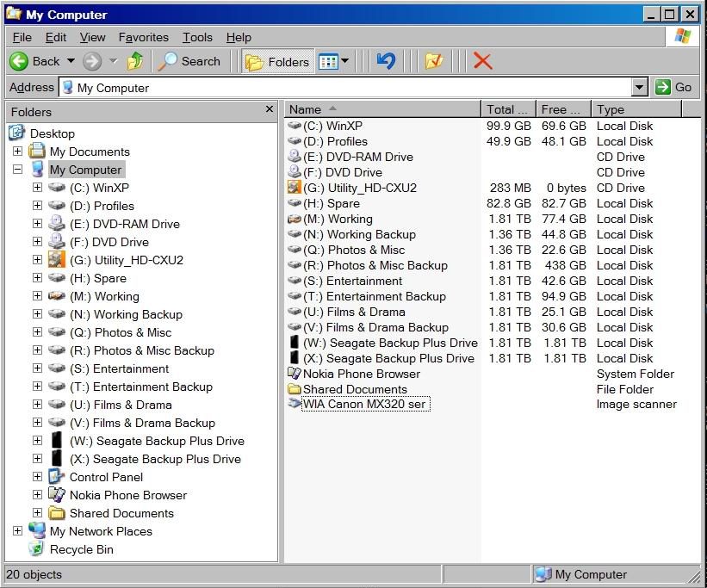This screenshot has width=707, height=588.
Task: Expand the (C:) WinXP tree node
Action: pos(37,187)
